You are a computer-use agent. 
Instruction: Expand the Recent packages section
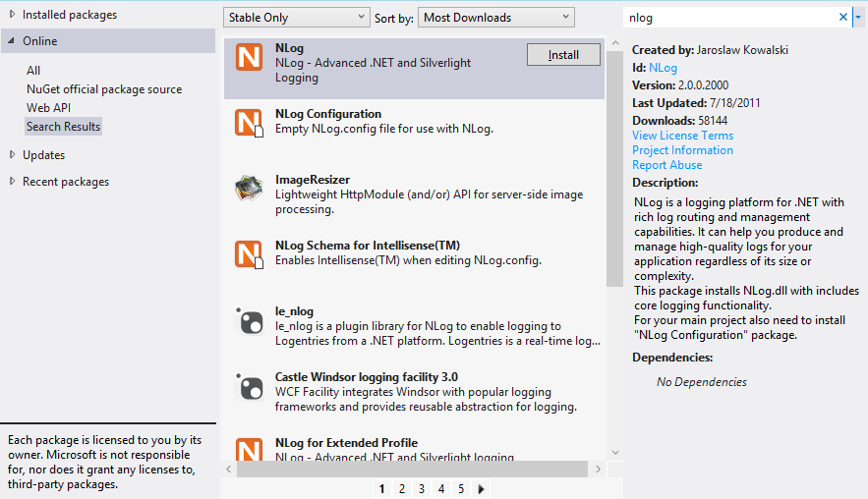tap(12, 182)
